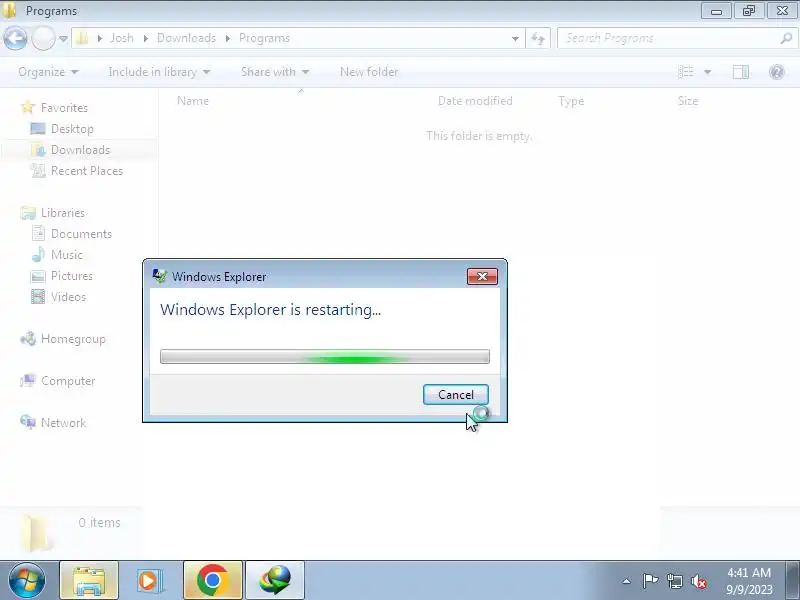800x600 pixels.
Task: Open Internet Download Manager from taskbar
Action: click(x=275, y=581)
